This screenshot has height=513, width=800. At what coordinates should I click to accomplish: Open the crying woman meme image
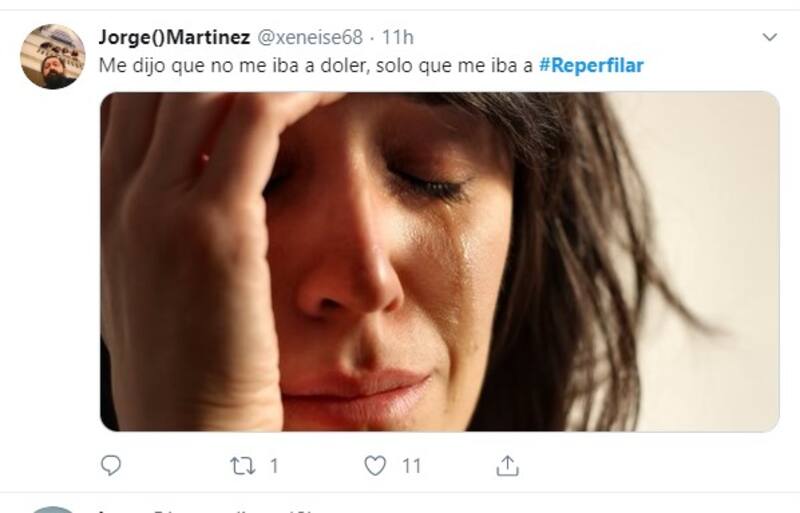pyautogui.click(x=439, y=261)
